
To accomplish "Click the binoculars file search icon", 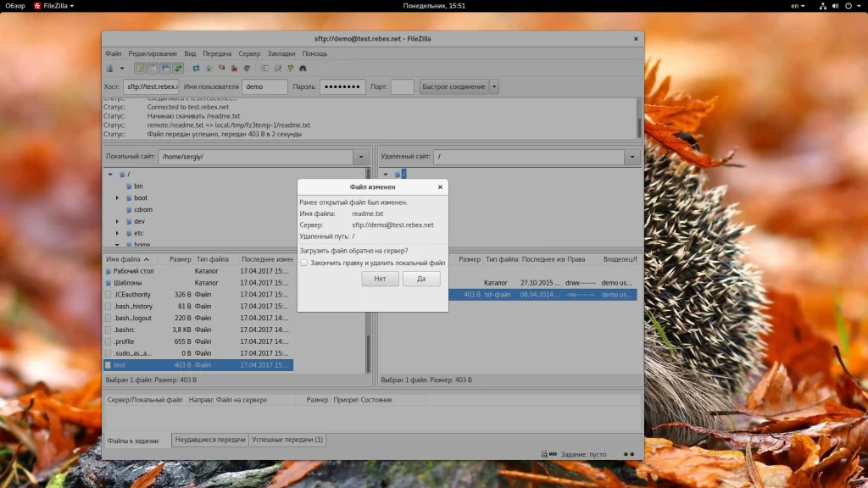I will (x=303, y=68).
